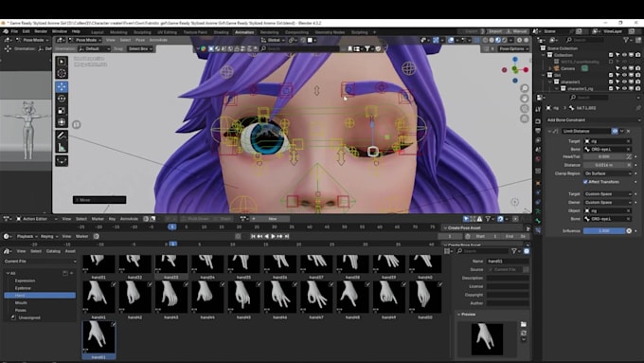Open the File menu
This screenshot has height=363, width=644.
14,31
